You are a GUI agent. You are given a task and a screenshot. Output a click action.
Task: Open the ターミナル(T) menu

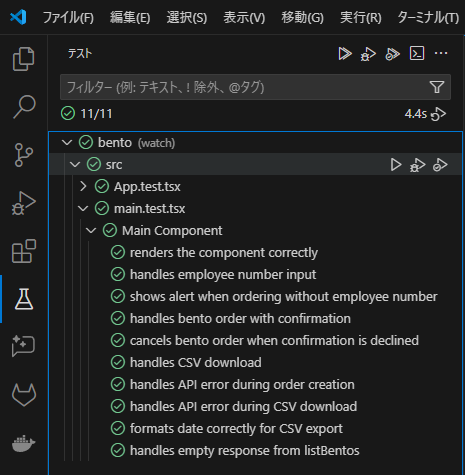(428, 17)
